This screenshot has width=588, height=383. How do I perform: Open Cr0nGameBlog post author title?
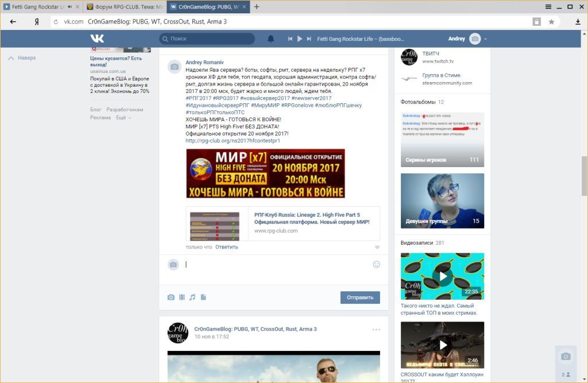click(x=256, y=329)
